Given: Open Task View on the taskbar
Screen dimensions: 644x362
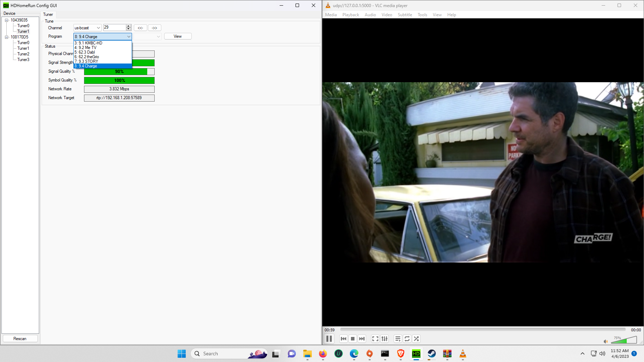Looking at the screenshot, I should coord(276,354).
